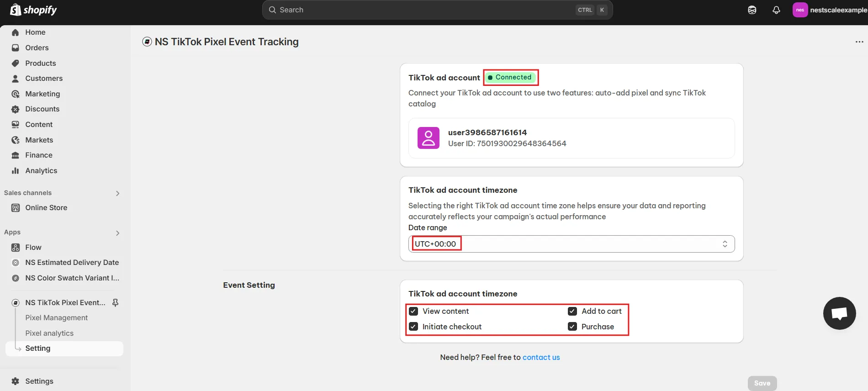Click the Products tag icon
This screenshot has height=391, width=868.
pos(16,63)
